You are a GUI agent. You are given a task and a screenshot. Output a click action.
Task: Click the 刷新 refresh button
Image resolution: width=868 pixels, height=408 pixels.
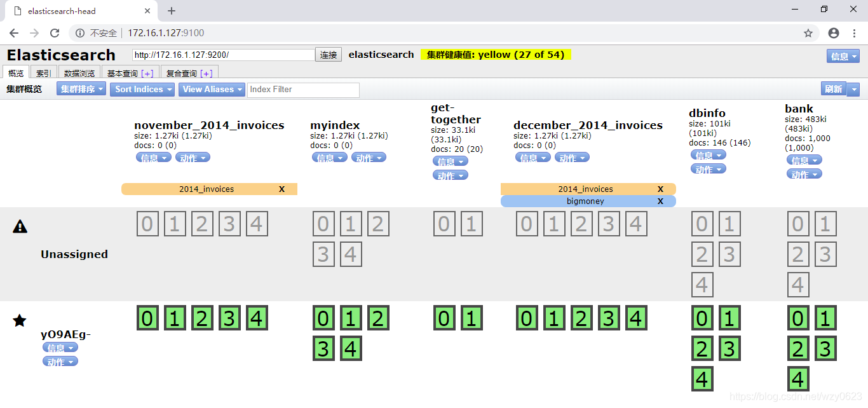click(834, 90)
